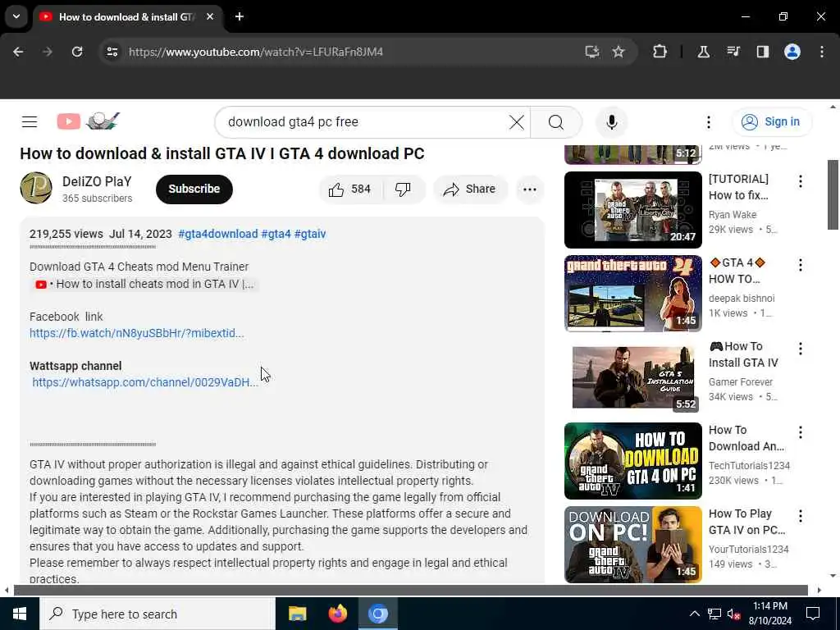Open the fb.watch Facebook link

tap(137, 333)
